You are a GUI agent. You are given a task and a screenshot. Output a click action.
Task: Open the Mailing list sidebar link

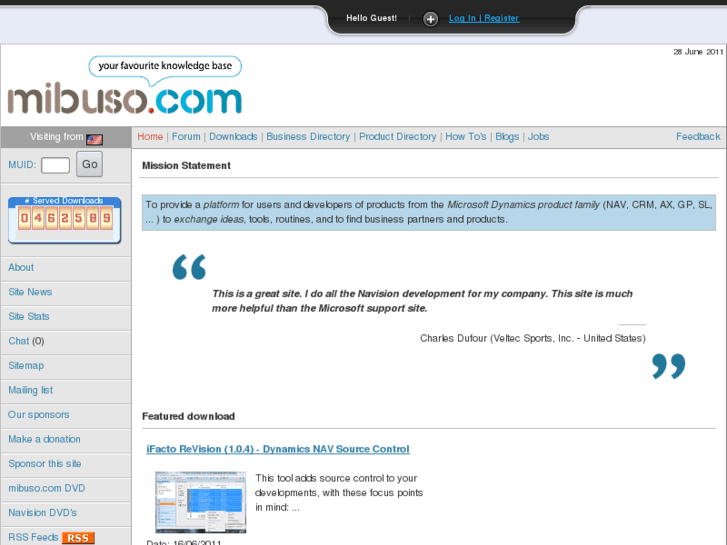[31, 390]
